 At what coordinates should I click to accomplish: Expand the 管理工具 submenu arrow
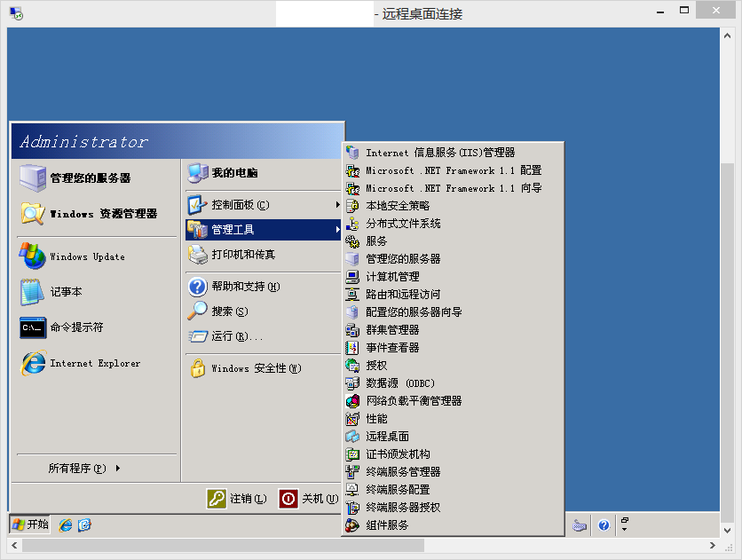[x=337, y=229]
